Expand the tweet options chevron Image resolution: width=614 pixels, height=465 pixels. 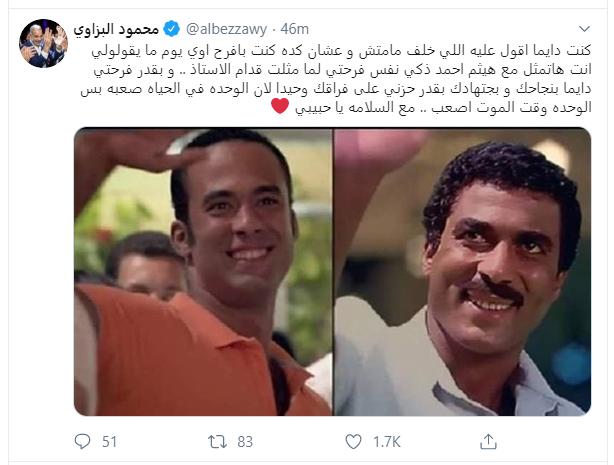coord(584,29)
